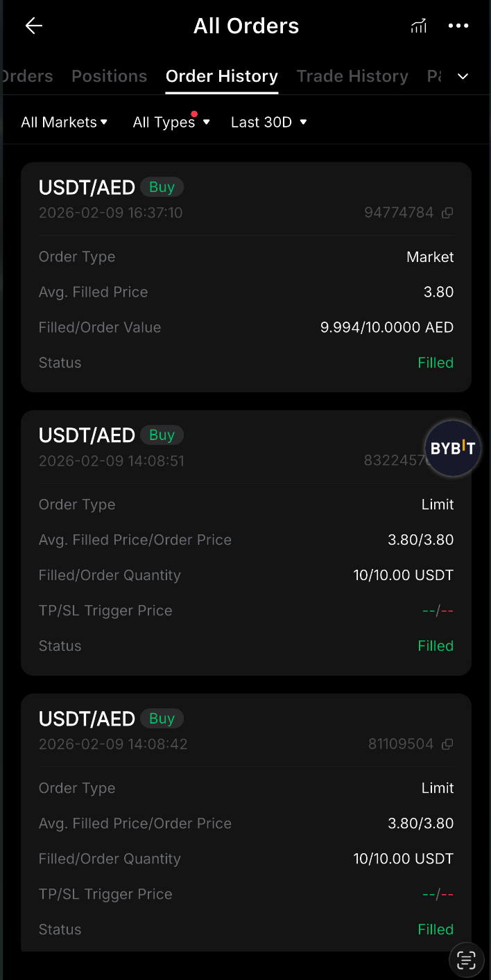Screen dimensions: 491x980
Task: Select the Order History tab
Action: pyautogui.click(x=221, y=76)
